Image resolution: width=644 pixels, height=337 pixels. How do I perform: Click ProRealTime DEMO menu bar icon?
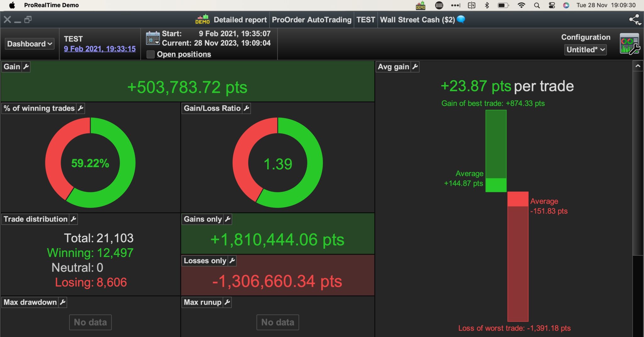(x=420, y=5)
